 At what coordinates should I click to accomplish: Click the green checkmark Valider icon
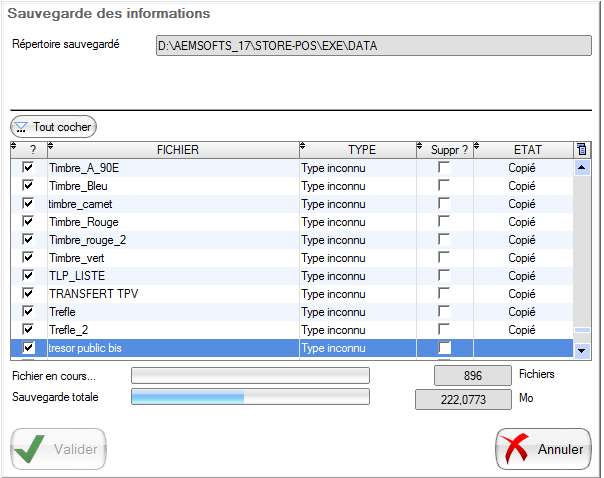[30, 449]
